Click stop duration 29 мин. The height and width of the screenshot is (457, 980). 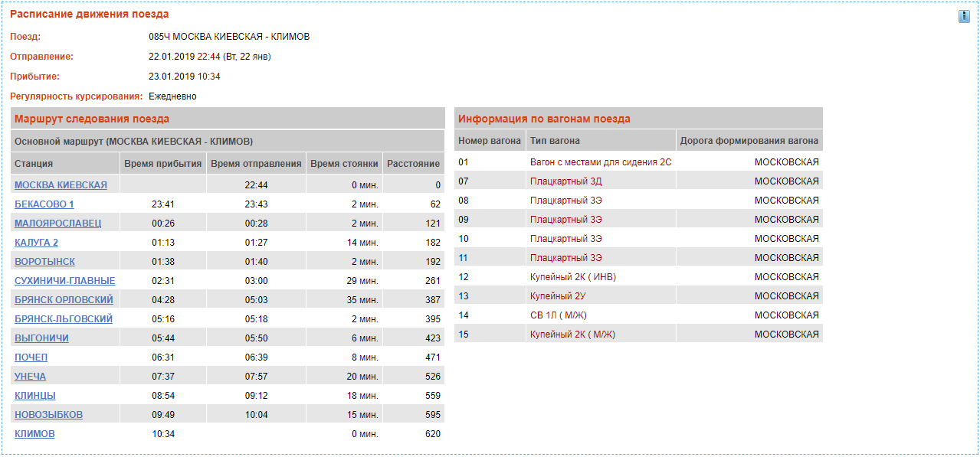coord(363,281)
